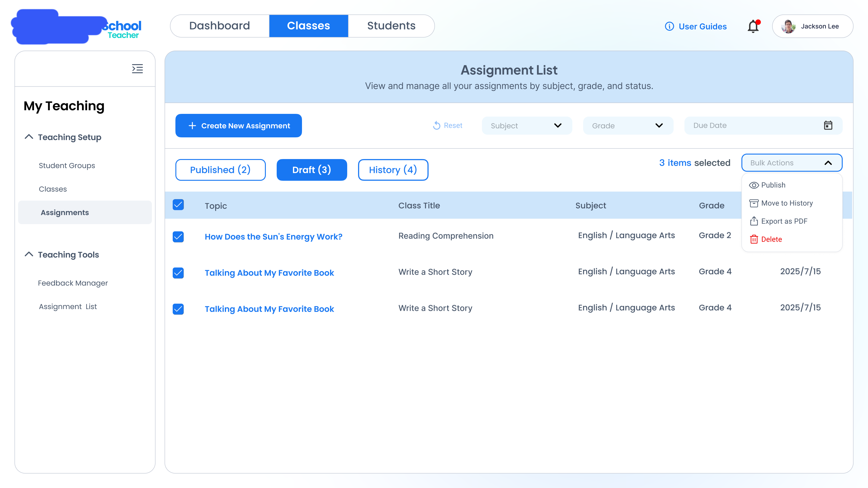The image size is (868, 488).
Task: Show Draft (3) assignments
Action: [x=312, y=170]
